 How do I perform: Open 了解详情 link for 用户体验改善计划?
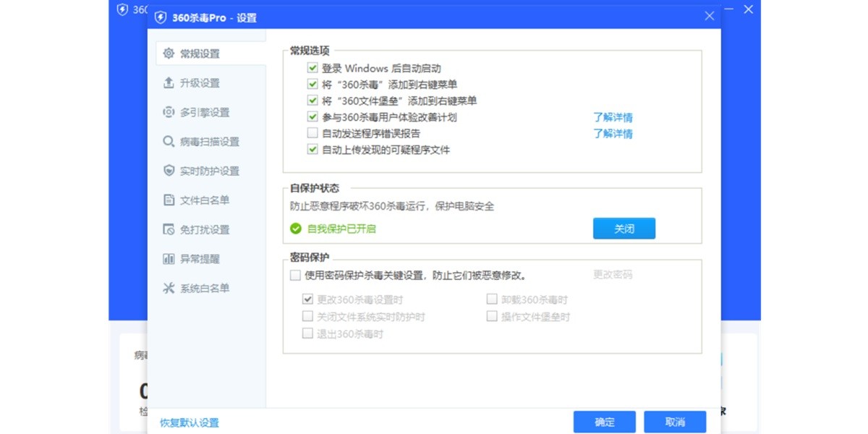[613, 117]
